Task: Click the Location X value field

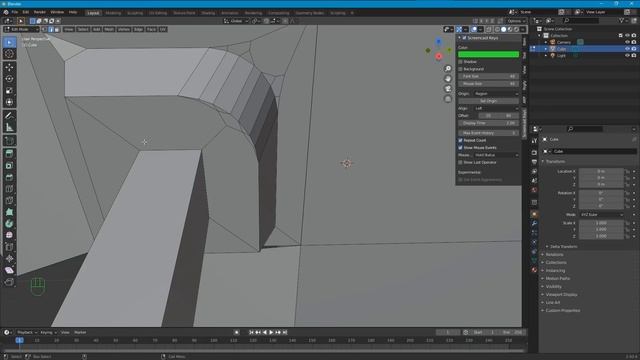Action: [602, 171]
